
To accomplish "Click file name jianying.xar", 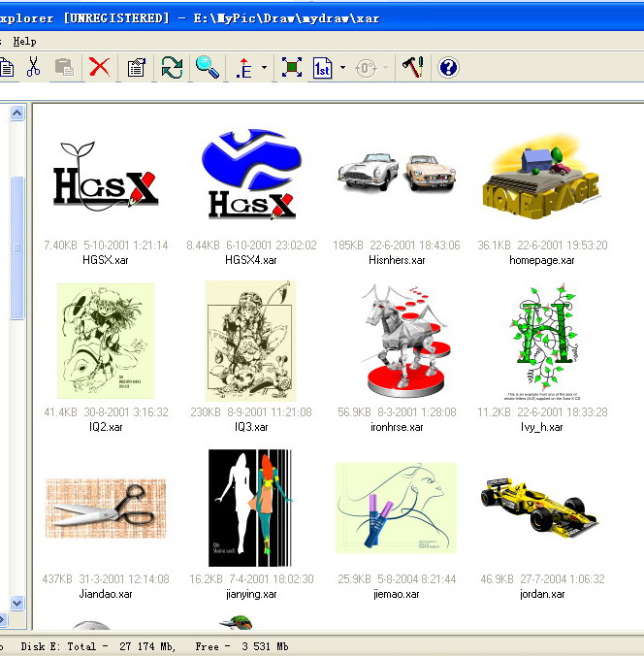I will click(x=251, y=595).
